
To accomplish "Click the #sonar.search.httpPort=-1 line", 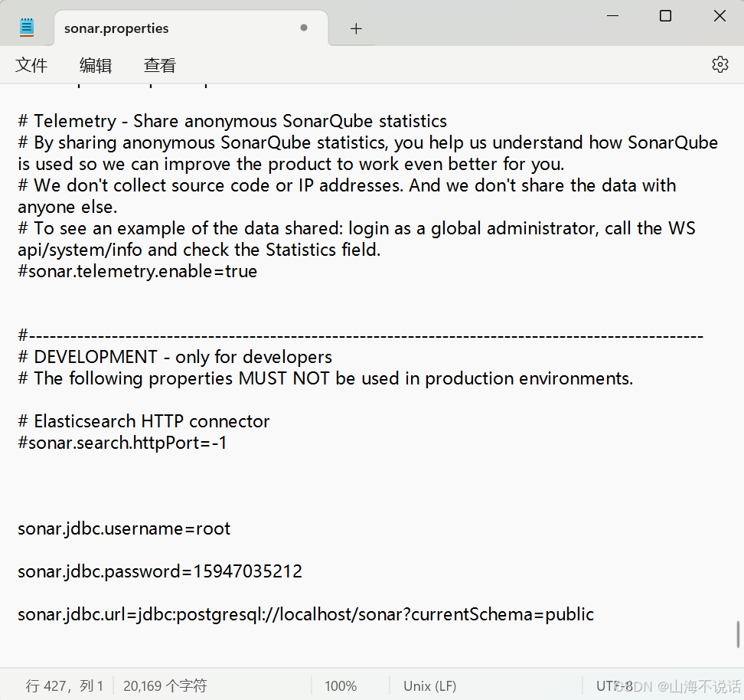I will click(121, 443).
